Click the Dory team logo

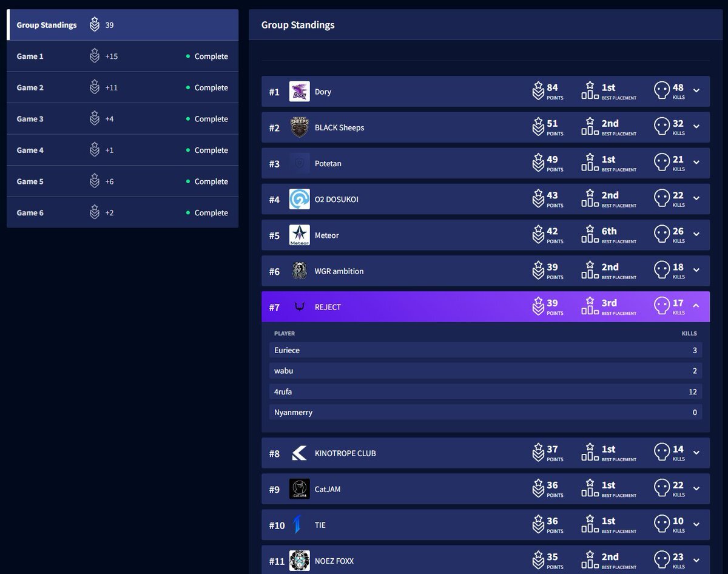300,92
